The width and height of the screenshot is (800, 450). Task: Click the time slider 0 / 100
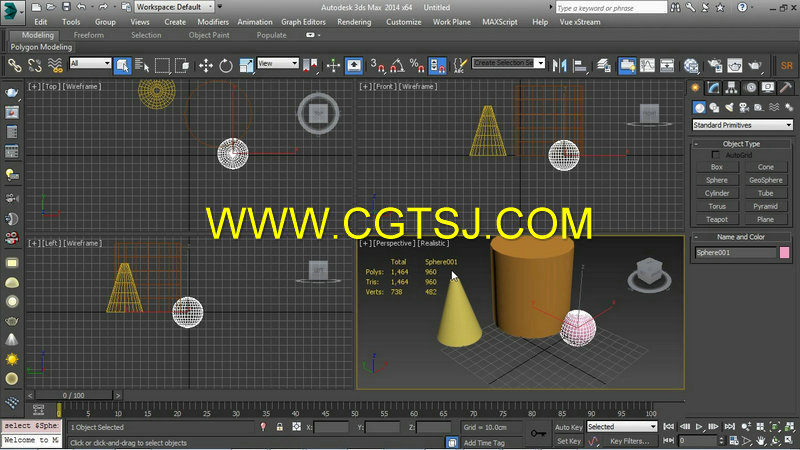pos(73,395)
